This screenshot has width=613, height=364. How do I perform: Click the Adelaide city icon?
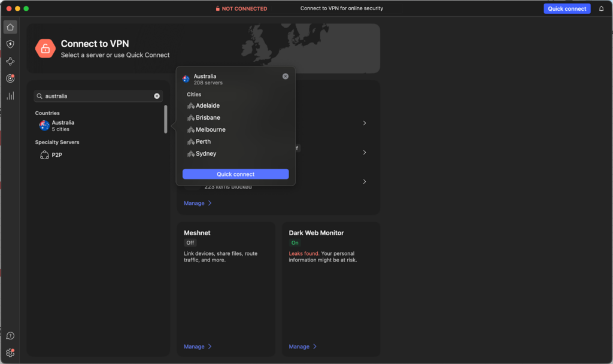coord(191,105)
